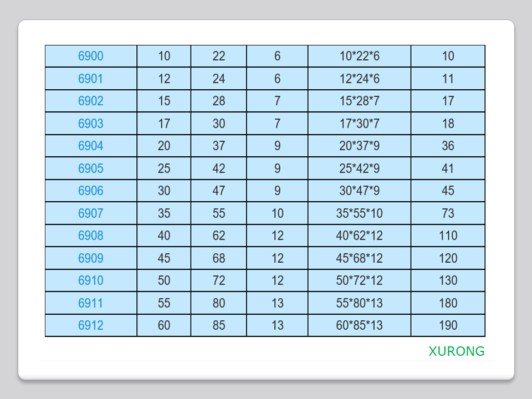Click the 6908 model number

pyautogui.click(x=90, y=236)
